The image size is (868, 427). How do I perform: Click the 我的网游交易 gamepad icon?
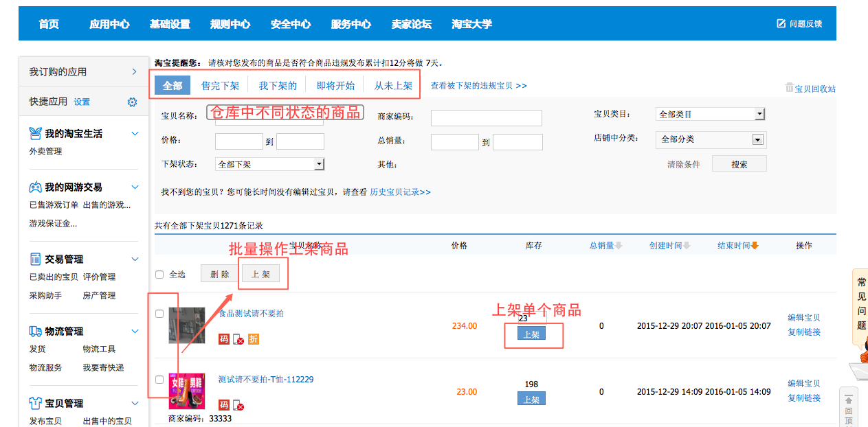click(35, 187)
